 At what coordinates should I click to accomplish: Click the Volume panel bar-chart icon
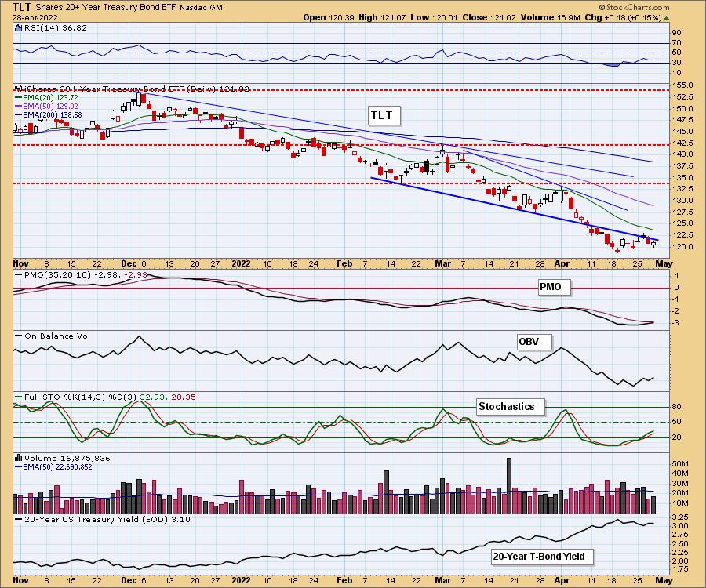point(19,458)
